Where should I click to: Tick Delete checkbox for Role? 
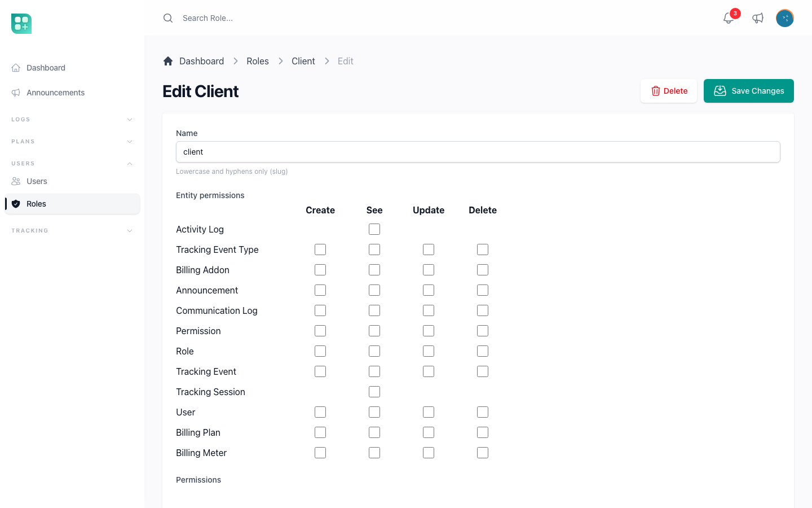point(483,351)
